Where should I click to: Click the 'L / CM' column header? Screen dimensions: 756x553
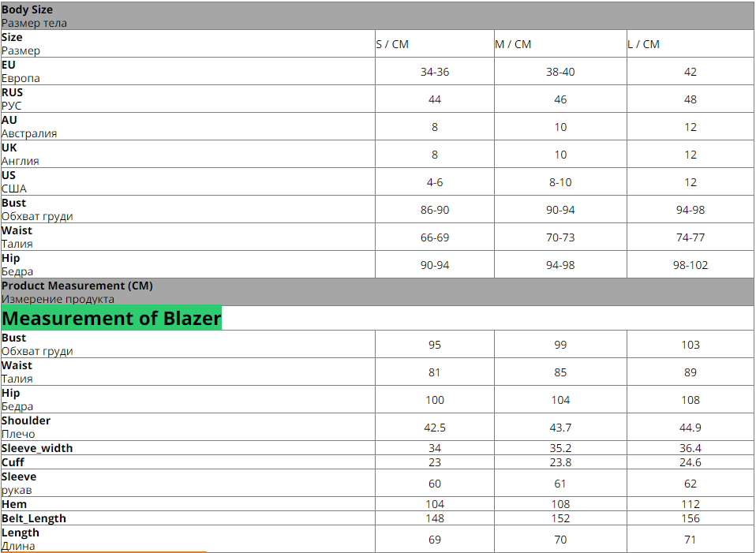691,44
